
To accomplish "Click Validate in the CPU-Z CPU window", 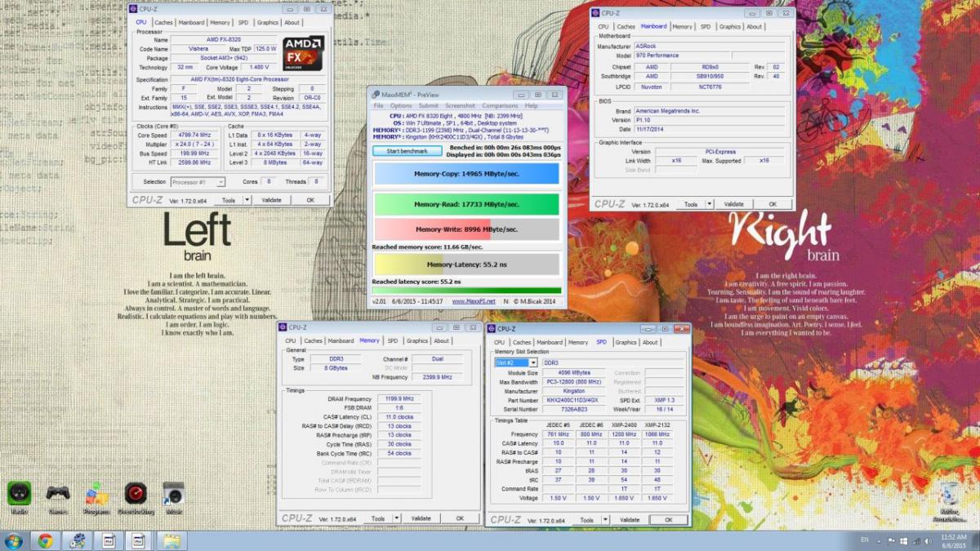I will (x=271, y=199).
